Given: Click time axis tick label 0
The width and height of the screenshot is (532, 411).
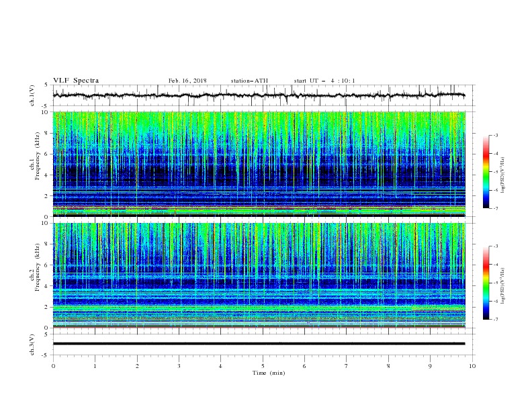Looking at the screenshot, I should 53,366.
